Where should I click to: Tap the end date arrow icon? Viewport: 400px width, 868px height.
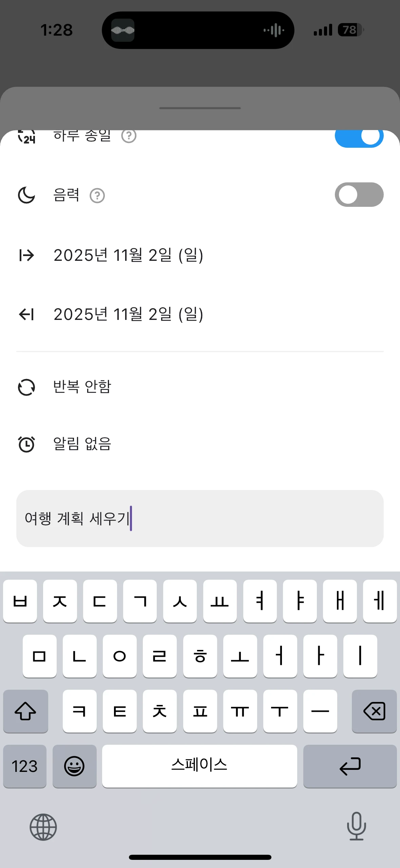point(26,314)
